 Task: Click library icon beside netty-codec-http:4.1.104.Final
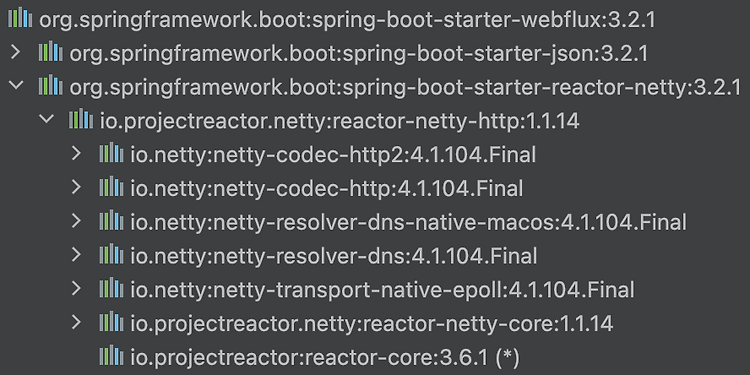pyautogui.click(x=112, y=187)
